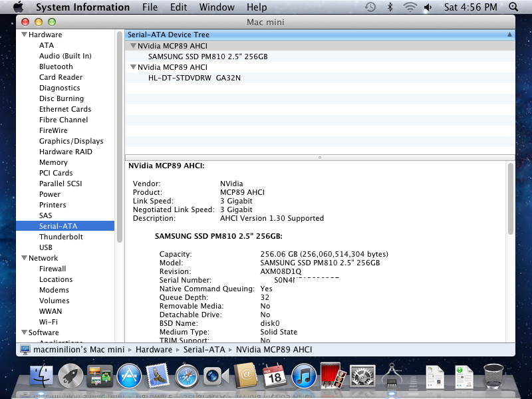The image size is (532, 399).
Task: Click Serial-ATA in the path bar
Action: [204, 350]
